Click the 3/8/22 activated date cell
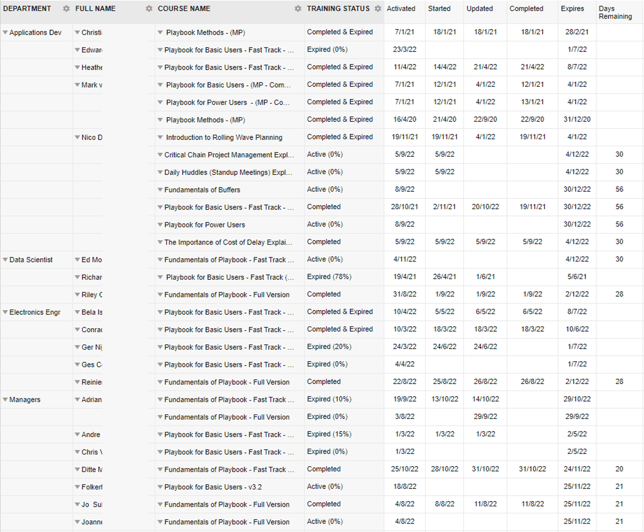 click(405, 417)
